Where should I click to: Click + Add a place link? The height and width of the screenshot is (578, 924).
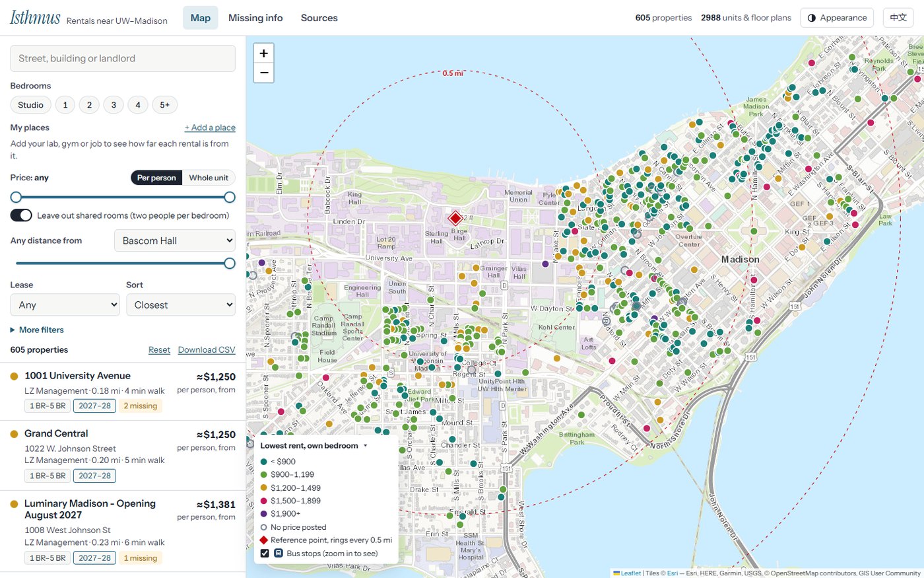coord(210,127)
